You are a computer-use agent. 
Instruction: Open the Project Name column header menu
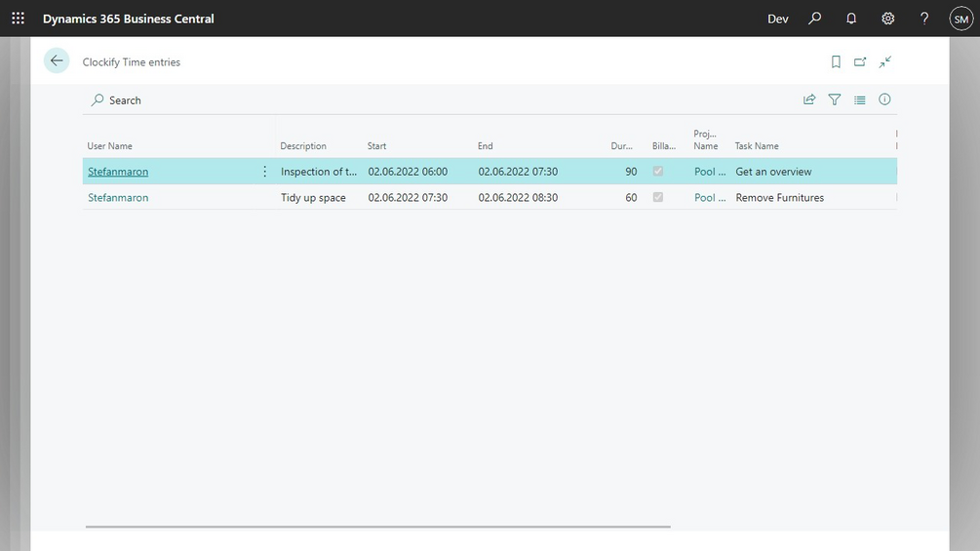(706, 139)
